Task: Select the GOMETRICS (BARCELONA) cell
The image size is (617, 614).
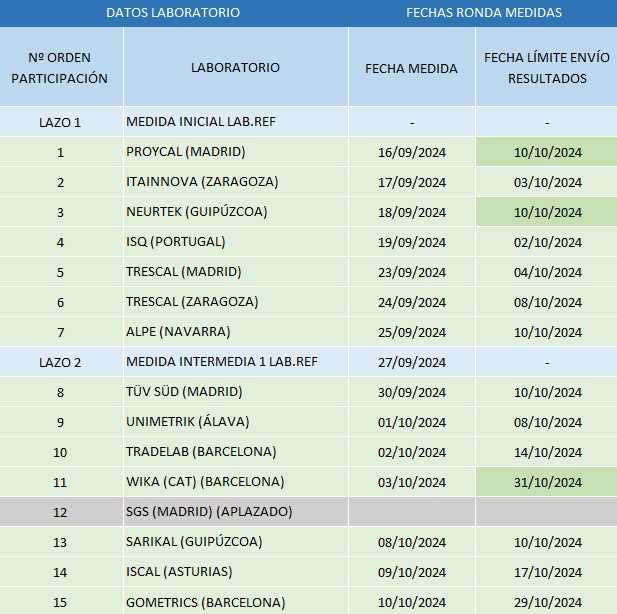Action: click(x=236, y=601)
